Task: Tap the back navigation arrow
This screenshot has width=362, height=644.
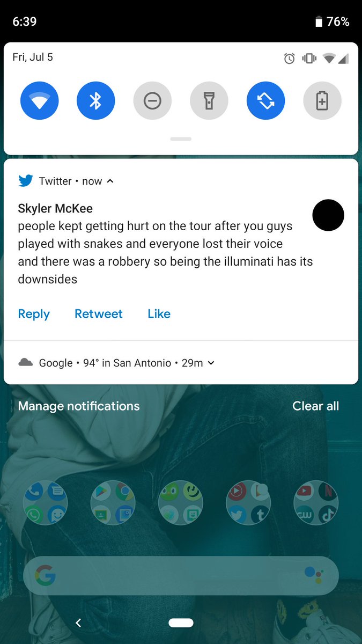Action: 78,623
